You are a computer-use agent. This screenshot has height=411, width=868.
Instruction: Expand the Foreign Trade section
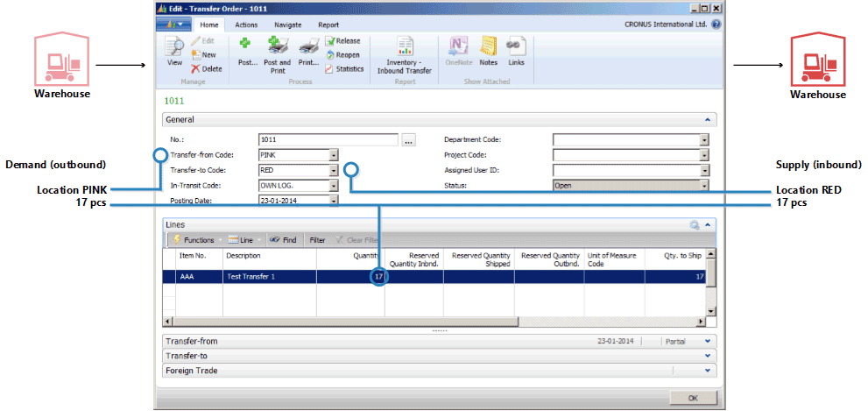(706, 371)
